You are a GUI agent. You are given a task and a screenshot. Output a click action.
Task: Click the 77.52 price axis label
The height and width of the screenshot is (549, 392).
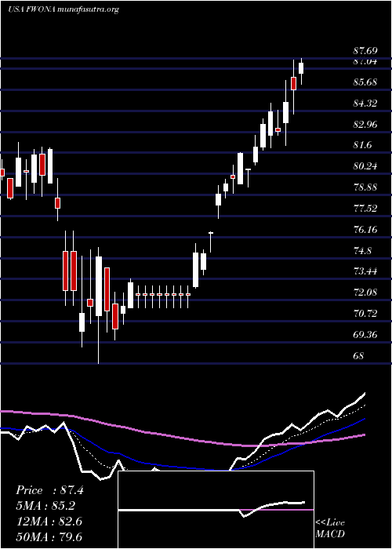pos(365,209)
